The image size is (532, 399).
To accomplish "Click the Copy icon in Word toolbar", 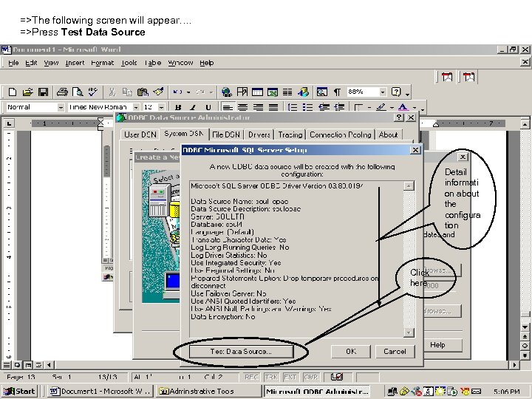I will (x=127, y=92).
